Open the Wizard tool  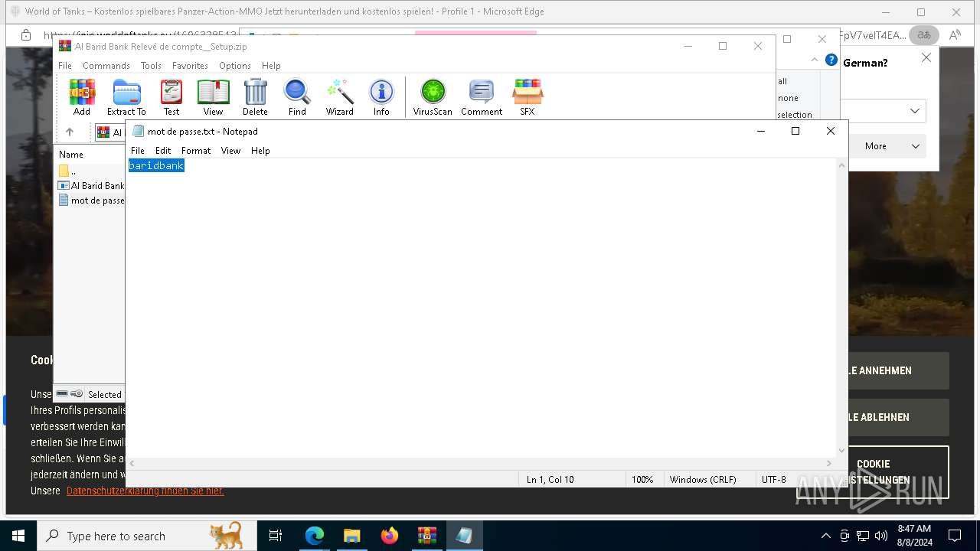(x=339, y=97)
